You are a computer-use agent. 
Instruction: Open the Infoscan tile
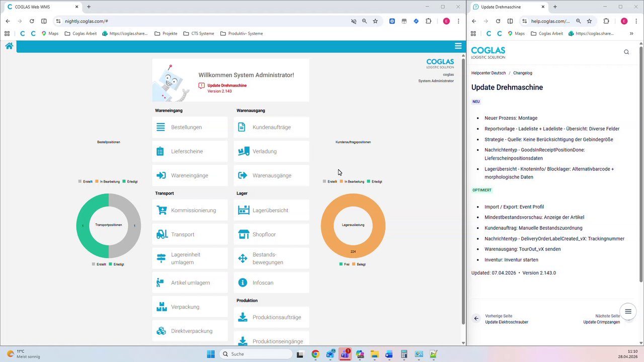pos(271,283)
